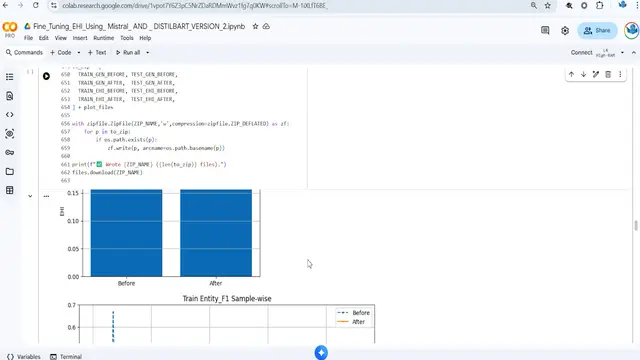
Task: Expand the Connect runtime dropdown arrow
Action: tap(622, 53)
